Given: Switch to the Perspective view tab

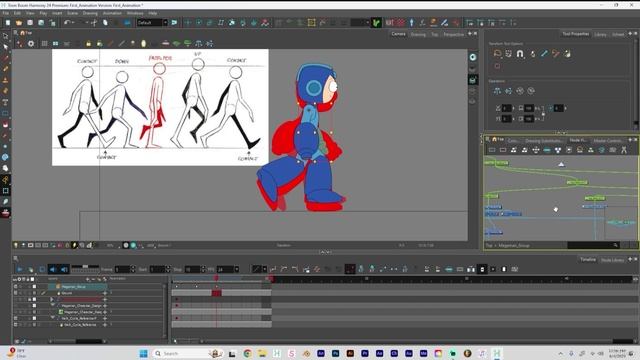Looking at the screenshot, I should point(453,34).
